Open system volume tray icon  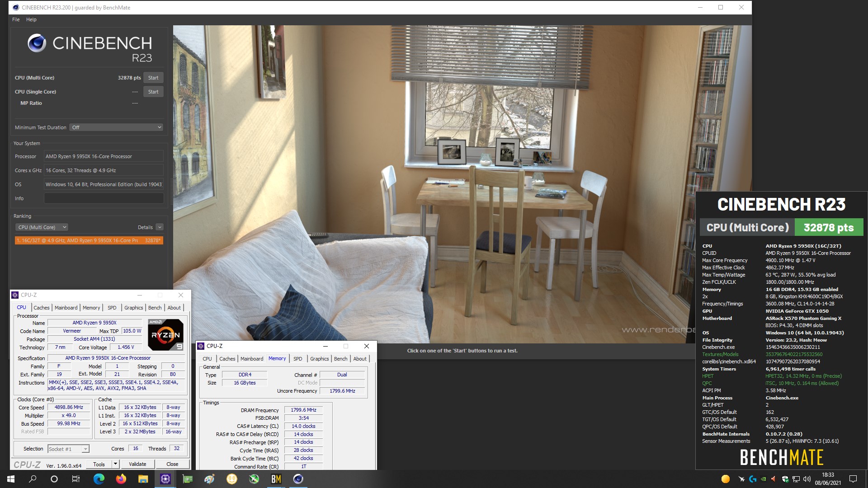(x=807, y=479)
